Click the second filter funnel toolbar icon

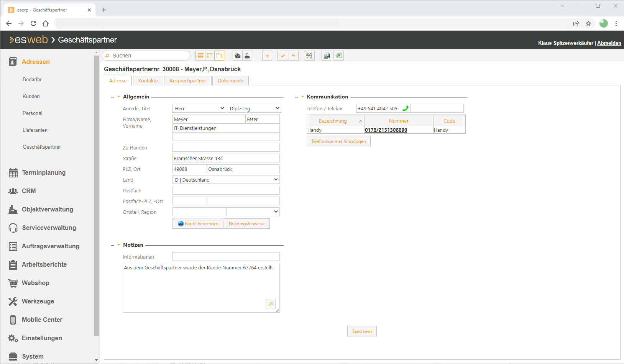[x=247, y=56]
